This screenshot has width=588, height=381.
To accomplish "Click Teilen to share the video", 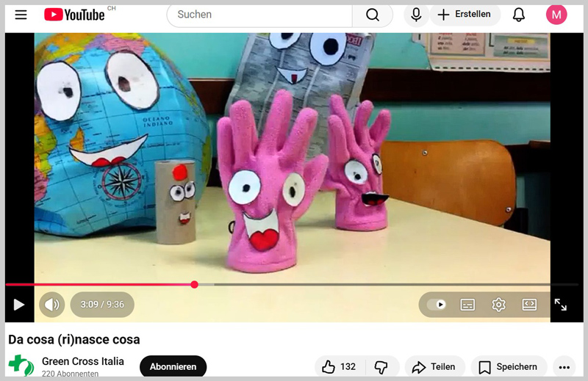I will (434, 366).
